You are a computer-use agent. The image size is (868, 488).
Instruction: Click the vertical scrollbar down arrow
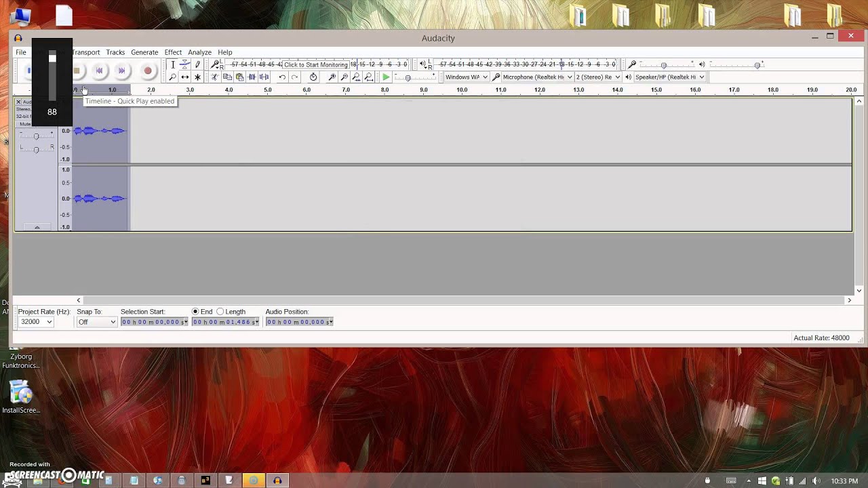point(859,291)
